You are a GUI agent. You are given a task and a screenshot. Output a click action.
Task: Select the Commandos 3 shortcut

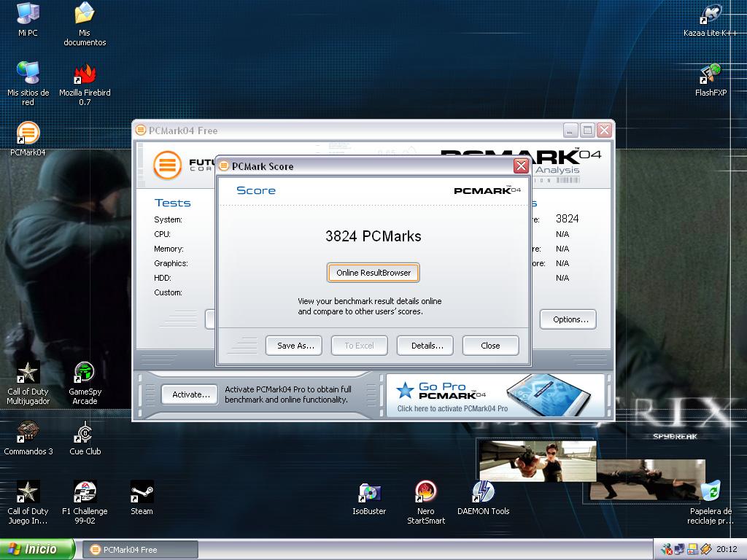tap(28, 438)
